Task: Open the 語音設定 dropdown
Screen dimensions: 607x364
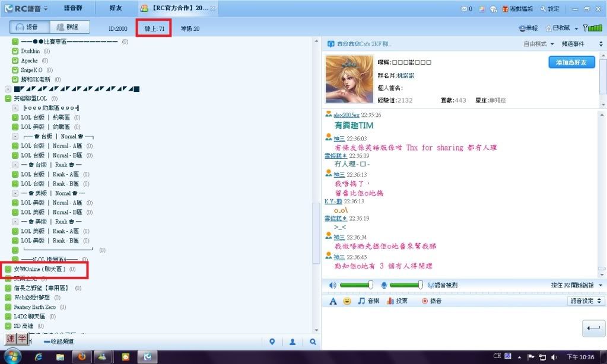Action: click(585, 301)
